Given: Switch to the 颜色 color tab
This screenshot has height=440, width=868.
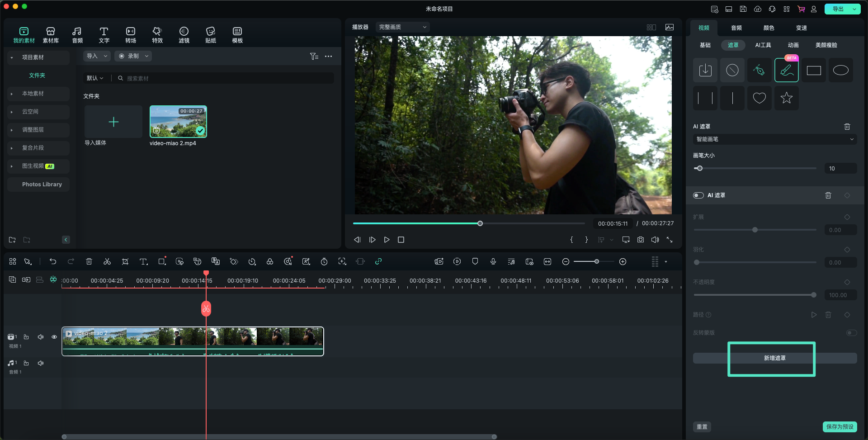Looking at the screenshot, I should [769, 28].
